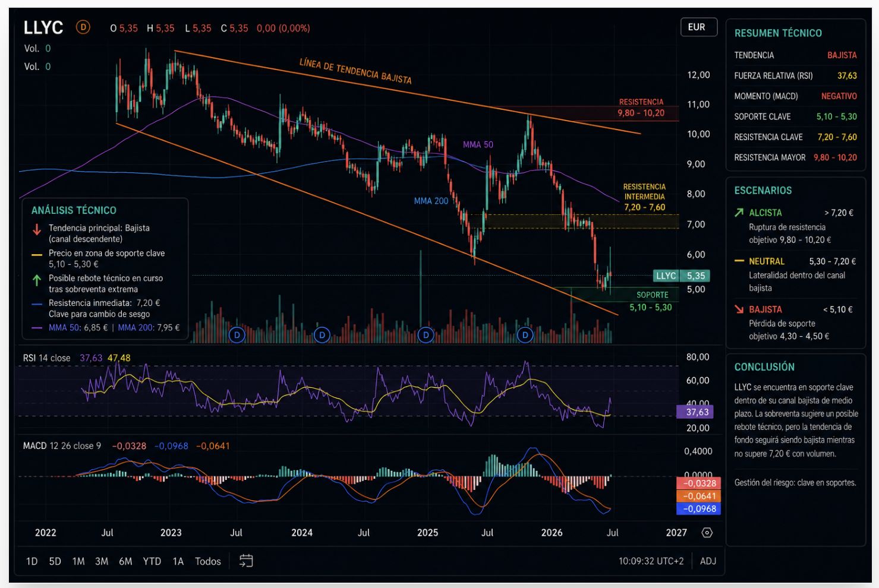Open the go-to-date calendar icon

coord(246,561)
